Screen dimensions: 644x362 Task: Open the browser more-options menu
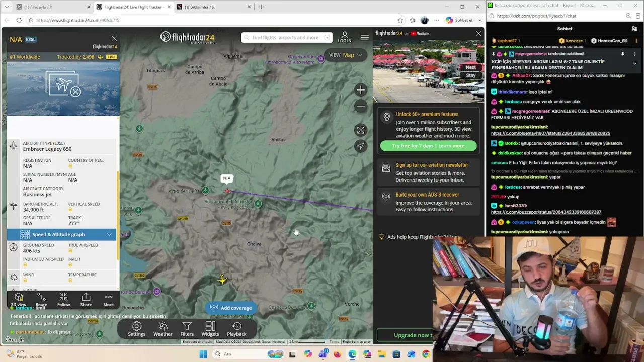coord(436,20)
